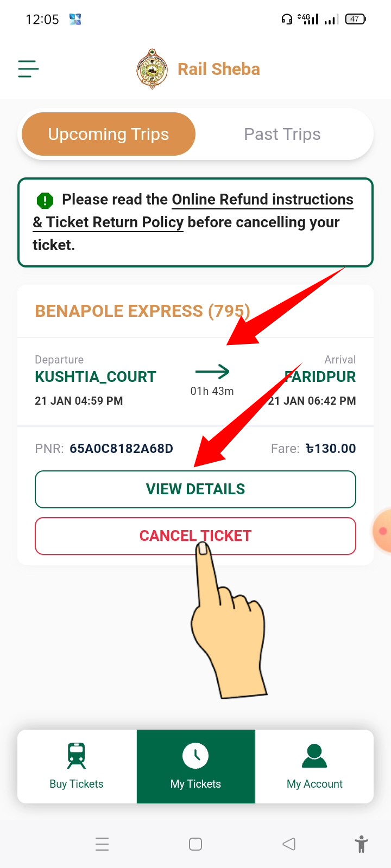Image resolution: width=391 pixels, height=868 pixels.
Task: Tap the Android back navigation triangle
Action: [x=289, y=844]
